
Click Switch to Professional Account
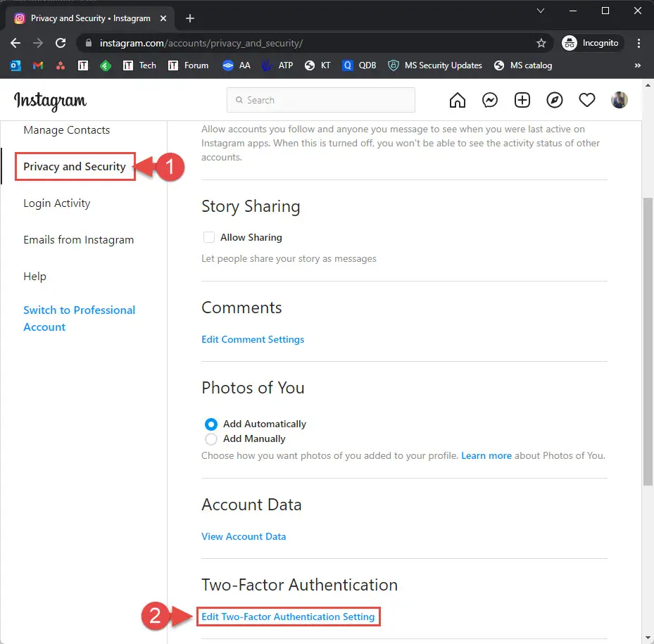click(x=80, y=318)
